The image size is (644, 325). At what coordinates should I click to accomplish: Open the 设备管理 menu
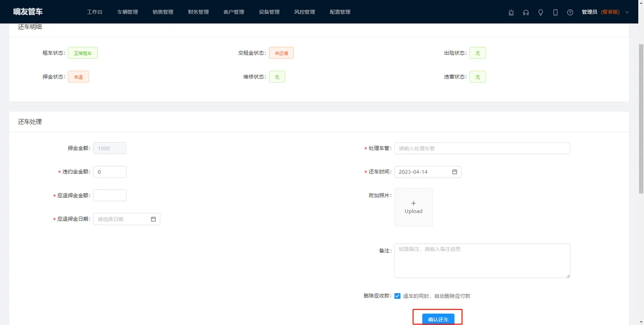pyautogui.click(x=269, y=12)
